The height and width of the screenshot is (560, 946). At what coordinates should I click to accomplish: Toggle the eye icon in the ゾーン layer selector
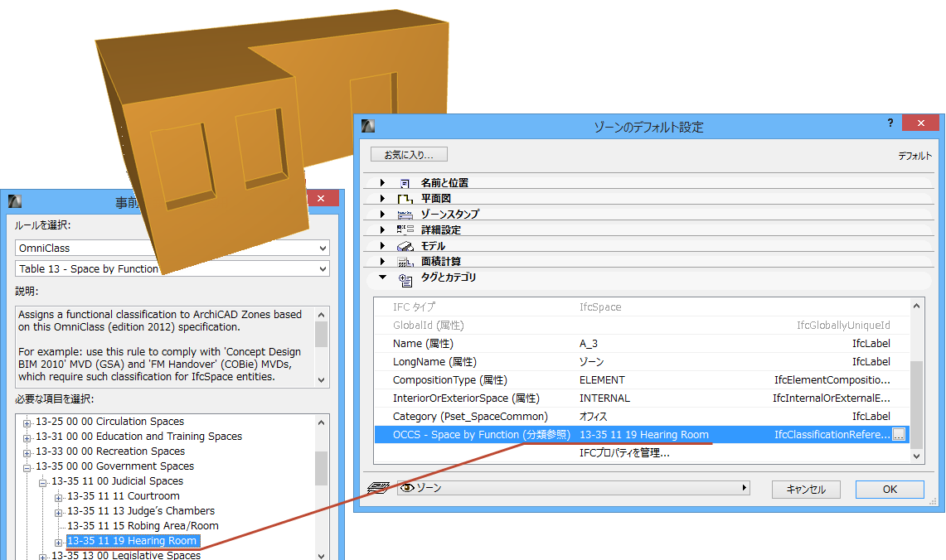(407, 488)
